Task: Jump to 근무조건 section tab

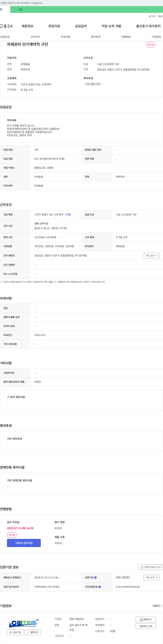Action: (35, 37)
